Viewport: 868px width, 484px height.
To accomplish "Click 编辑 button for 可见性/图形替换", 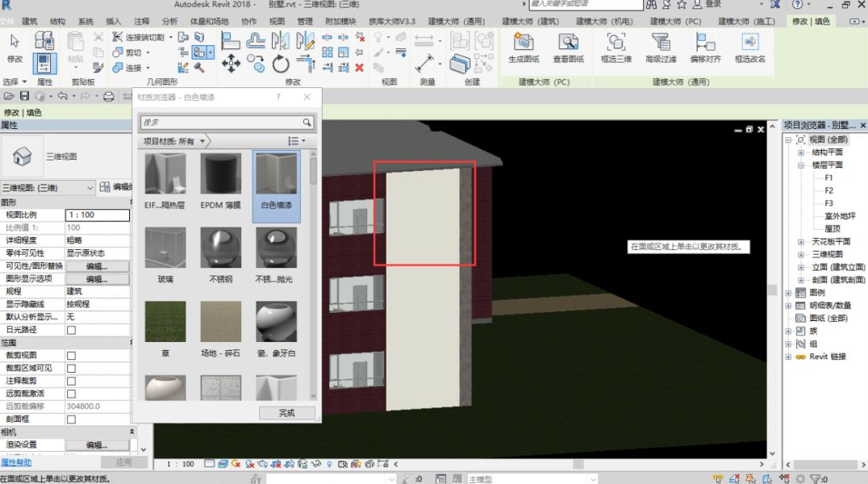I will coord(98,266).
